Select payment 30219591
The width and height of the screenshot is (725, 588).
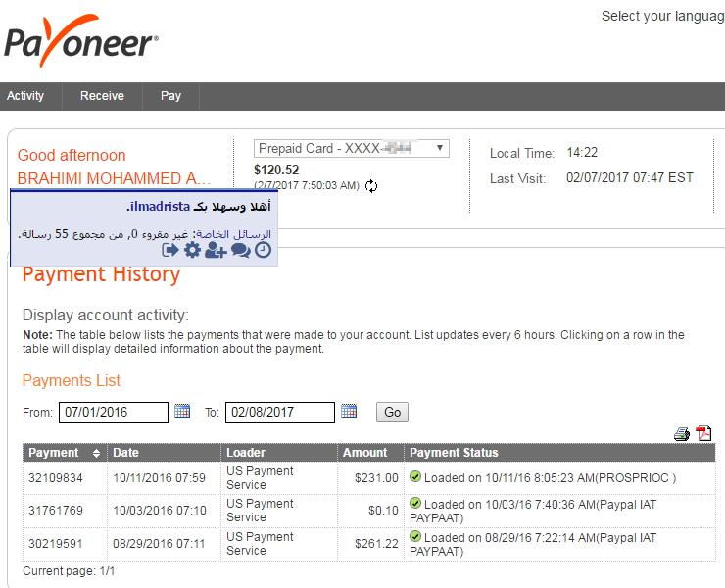click(x=56, y=543)
